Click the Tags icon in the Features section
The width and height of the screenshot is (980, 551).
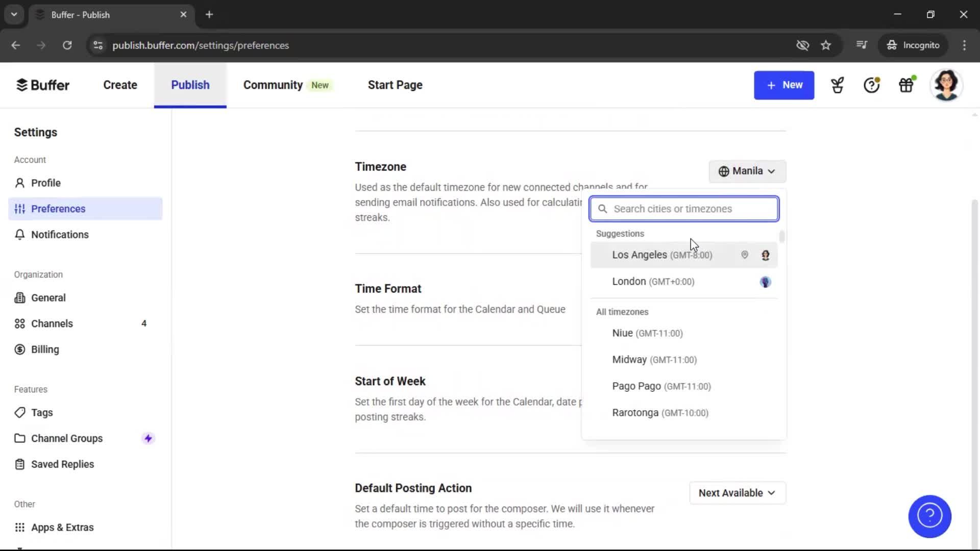coord(19,412)
